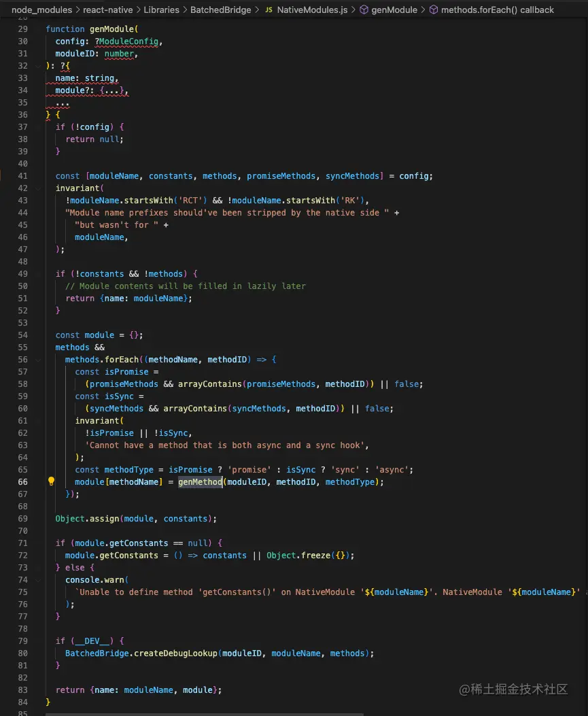Collapse the fold chevron at line 32
Image resolution: width=588 pixels, height=716 pixels.
[38, 66]
